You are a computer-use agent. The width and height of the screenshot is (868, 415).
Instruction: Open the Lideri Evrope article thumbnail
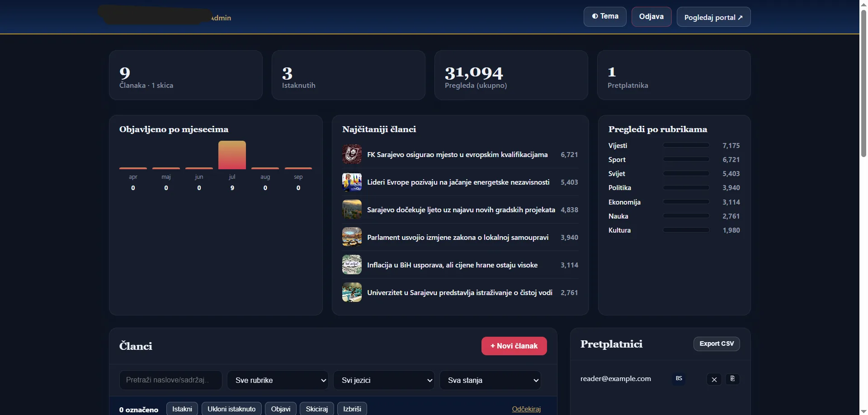(352, 182)
